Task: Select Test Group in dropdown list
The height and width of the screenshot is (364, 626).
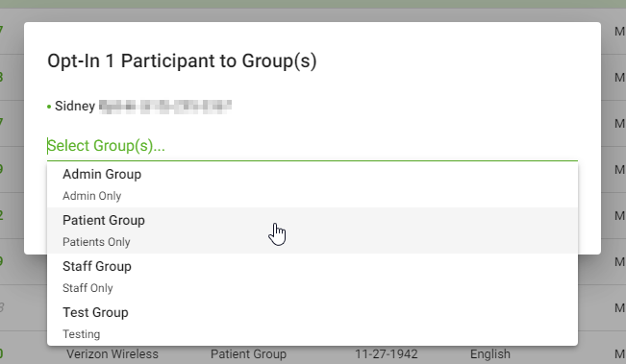Action: [313, 323]
